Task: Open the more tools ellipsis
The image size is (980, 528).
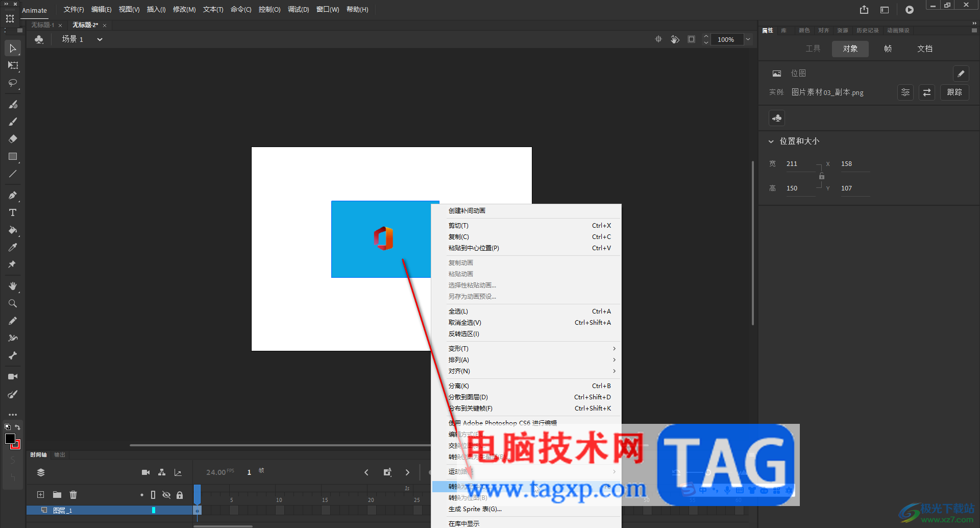Action: coord(13,415)
